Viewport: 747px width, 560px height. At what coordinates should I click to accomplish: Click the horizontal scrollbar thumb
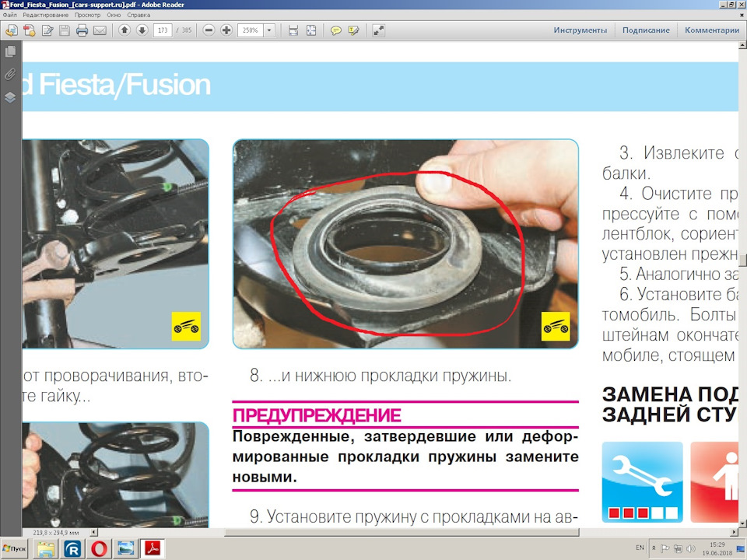402,532
